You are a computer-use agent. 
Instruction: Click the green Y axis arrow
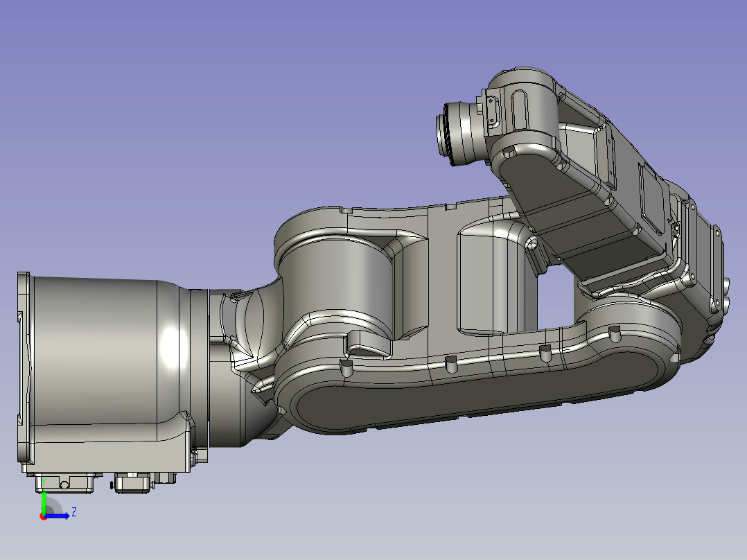click(44, 502)
